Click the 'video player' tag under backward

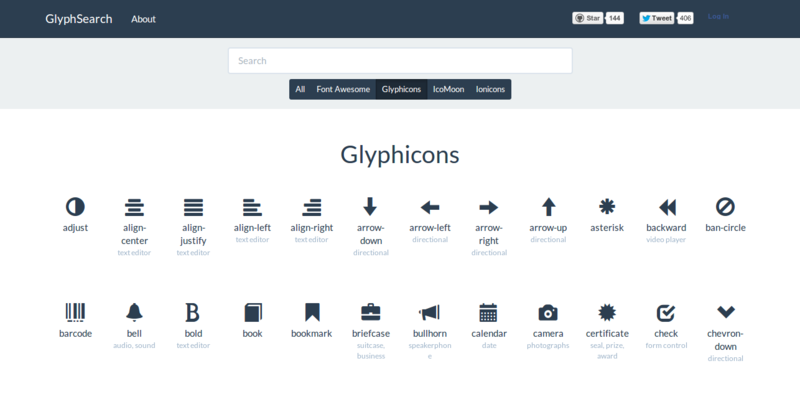(666, 240)
